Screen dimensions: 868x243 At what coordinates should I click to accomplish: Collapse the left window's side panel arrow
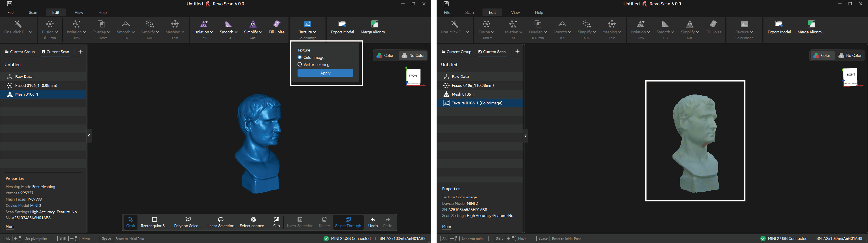tap(89, 136)
